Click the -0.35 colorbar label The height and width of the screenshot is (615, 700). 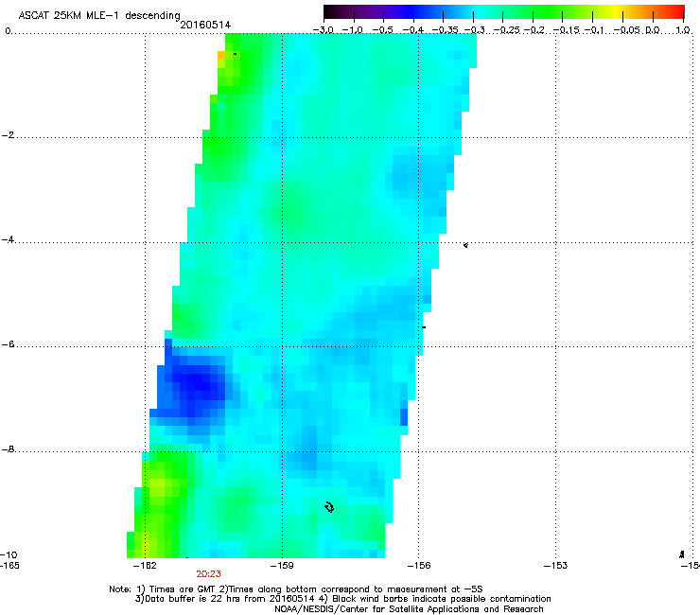(x=446, y=30)
